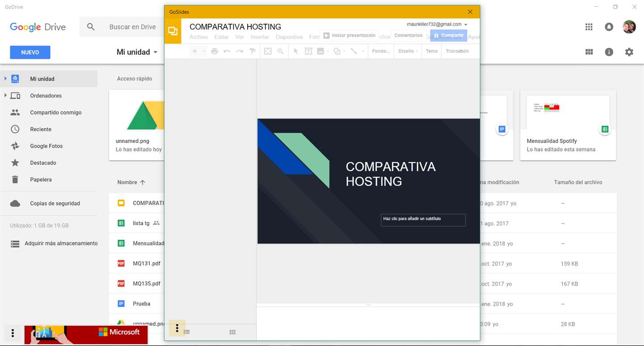Toggle grid view at filmstrip bottom
The height and width of the screenshot is (346, 644).
point(233,332)
